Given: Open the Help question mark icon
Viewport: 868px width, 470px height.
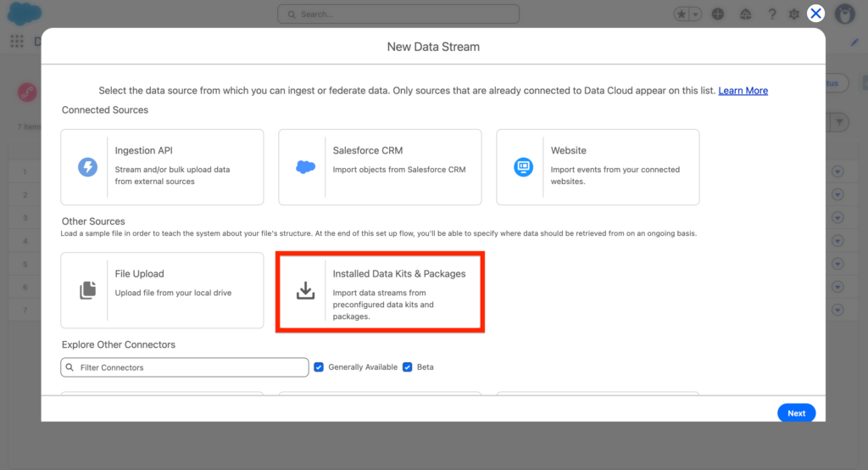Looking at the screenshot, I should click(771, 14).
